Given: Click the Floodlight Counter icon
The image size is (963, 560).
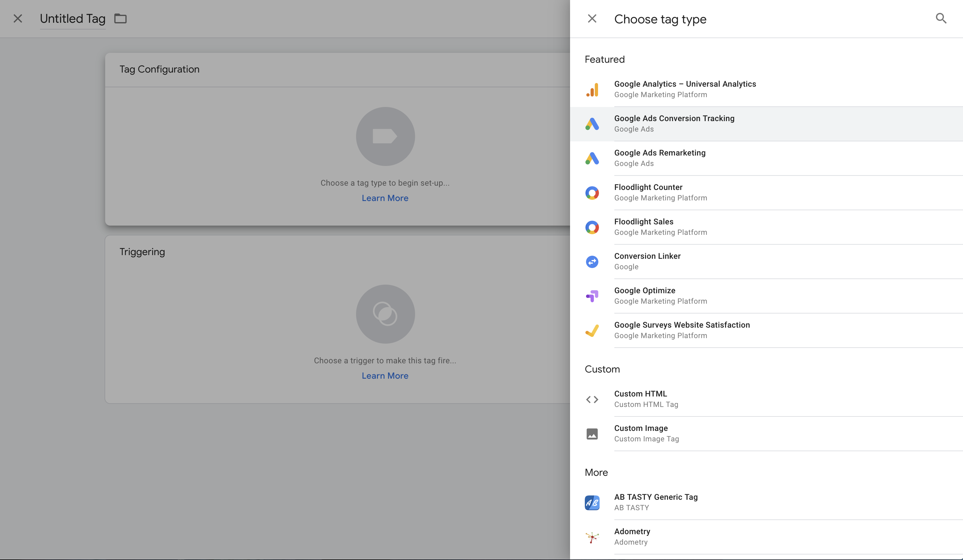Looking at the screenshot, I should click(x=592, y=193).
